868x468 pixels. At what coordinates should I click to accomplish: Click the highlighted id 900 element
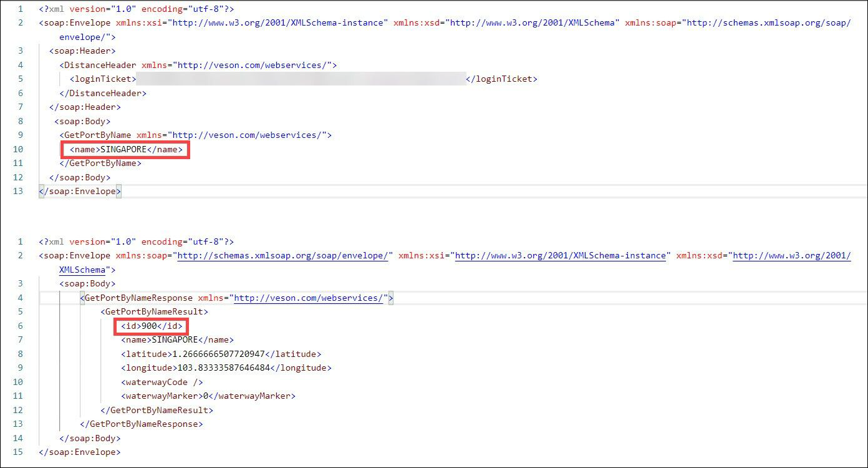tap(152, 326)
